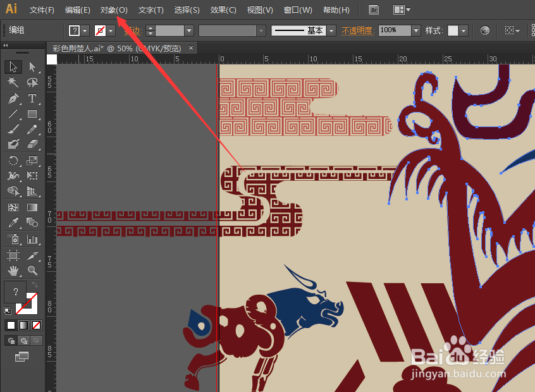The width and height of the screenshot is (535, 392).
Task: Open the stroke color dropdown arrow
Action: tap(111, 31)
